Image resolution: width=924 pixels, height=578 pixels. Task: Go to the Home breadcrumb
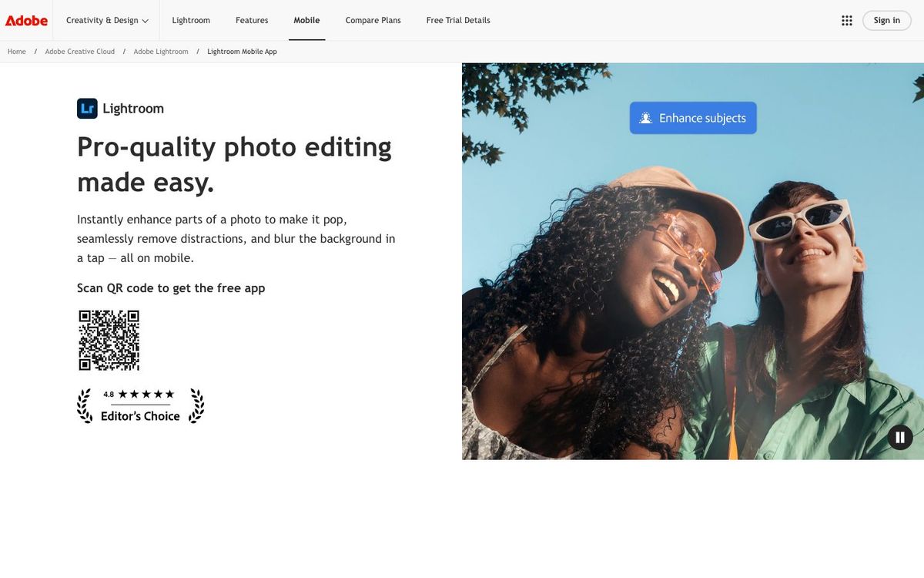click(17, 52)
